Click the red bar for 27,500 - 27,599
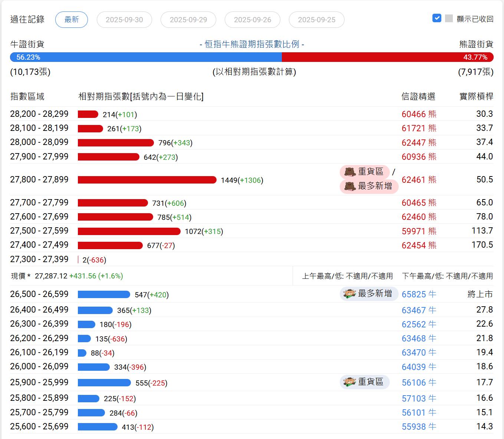 (129, 231)
